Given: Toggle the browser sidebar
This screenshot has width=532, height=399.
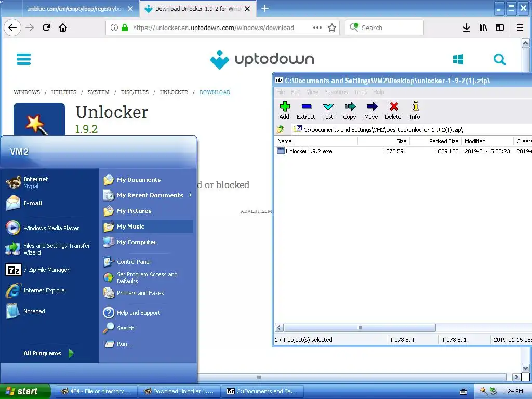Looking at the screenshot, I should click(500, 28).
